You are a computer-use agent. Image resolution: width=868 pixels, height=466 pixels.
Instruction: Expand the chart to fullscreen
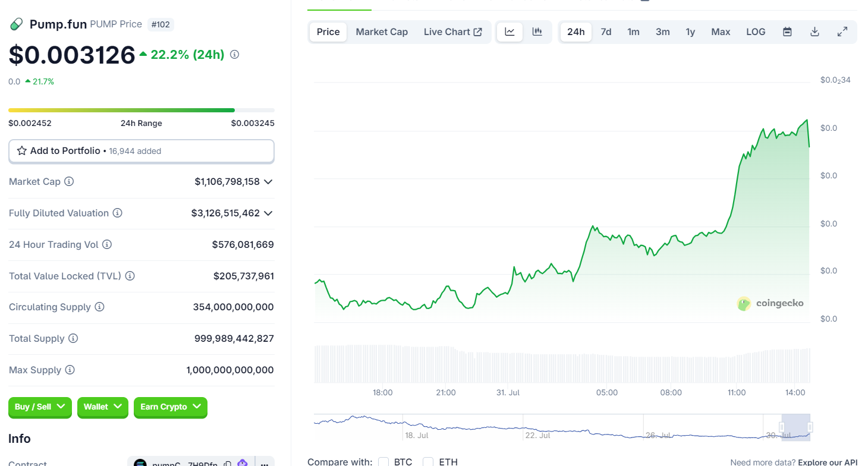[842, 32]
